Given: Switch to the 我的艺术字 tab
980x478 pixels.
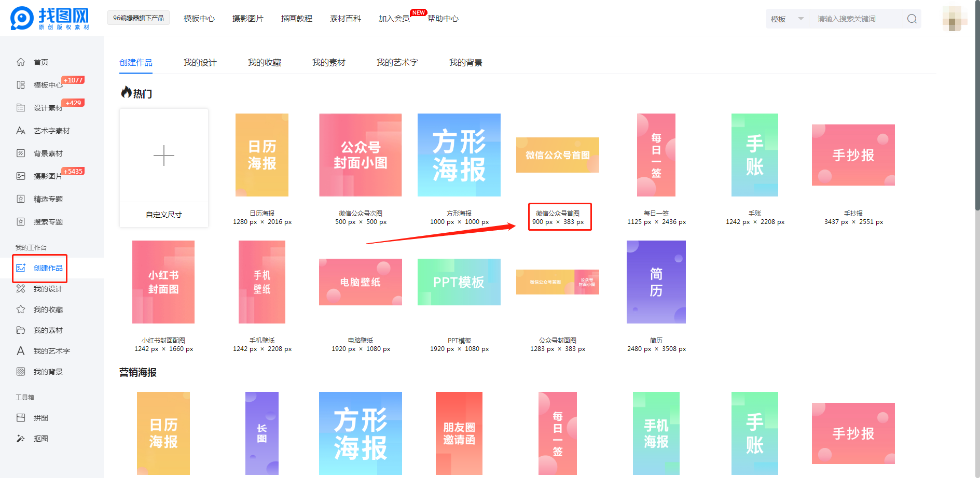Looking at the screenshot, I should tap(397, 63).
